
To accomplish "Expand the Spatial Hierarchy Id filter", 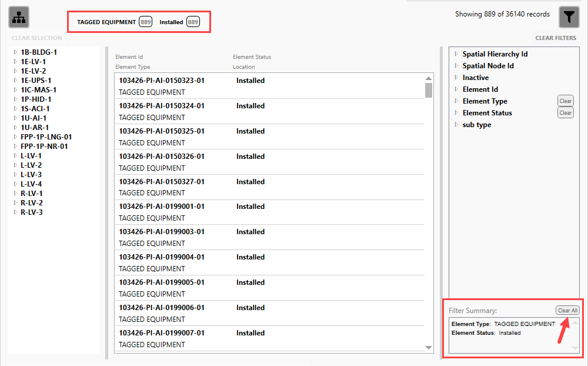I will [456, 54].
